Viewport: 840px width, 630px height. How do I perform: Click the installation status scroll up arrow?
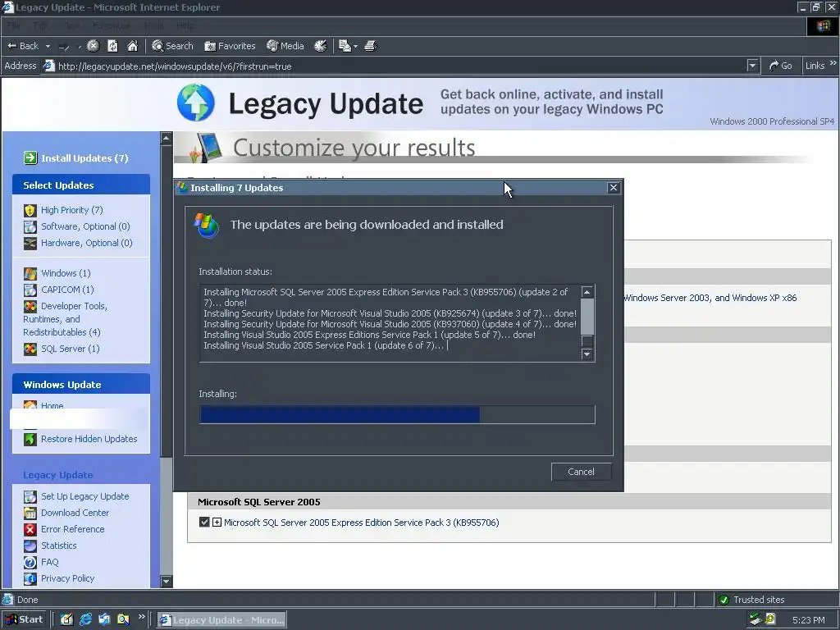587,292
